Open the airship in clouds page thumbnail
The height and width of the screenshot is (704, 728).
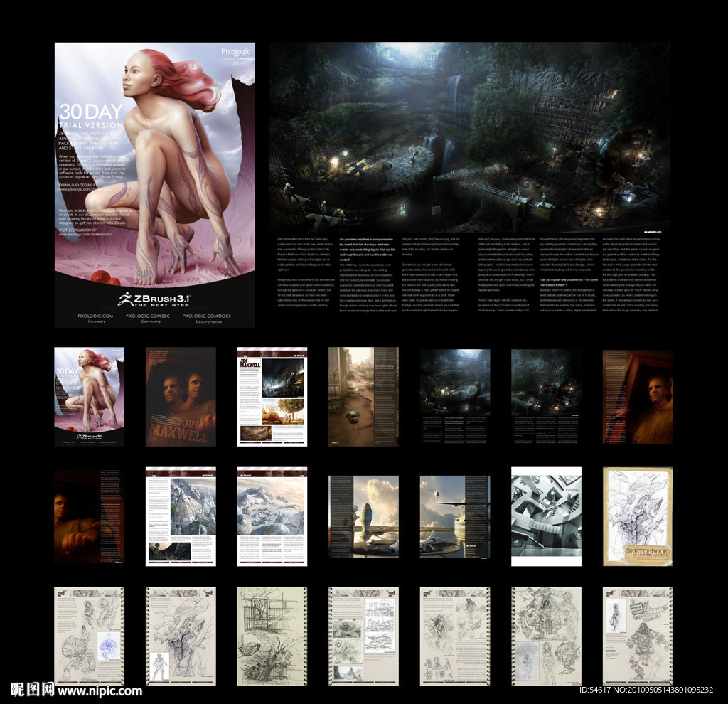point(363,516)
